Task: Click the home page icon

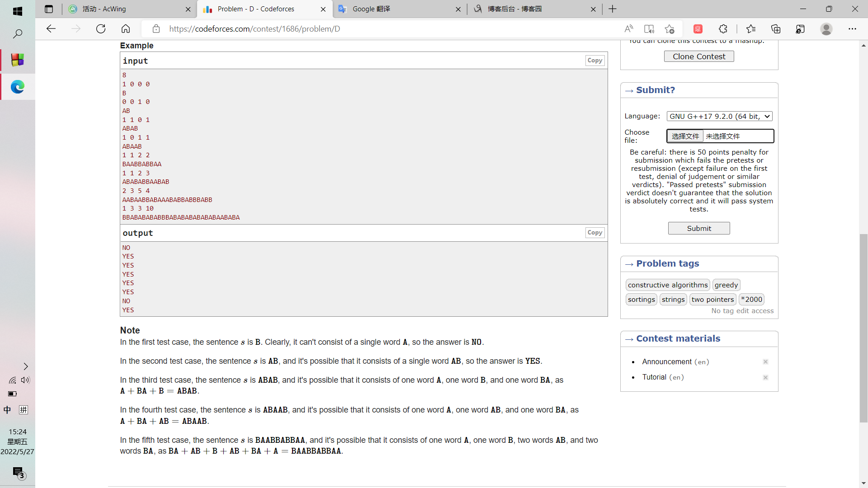Action: tap(126, 29)
